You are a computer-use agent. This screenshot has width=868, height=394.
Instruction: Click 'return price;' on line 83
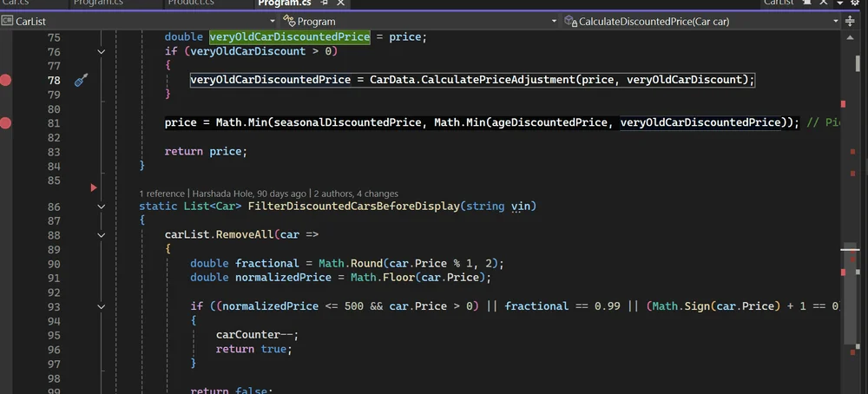tap(206, 151)
